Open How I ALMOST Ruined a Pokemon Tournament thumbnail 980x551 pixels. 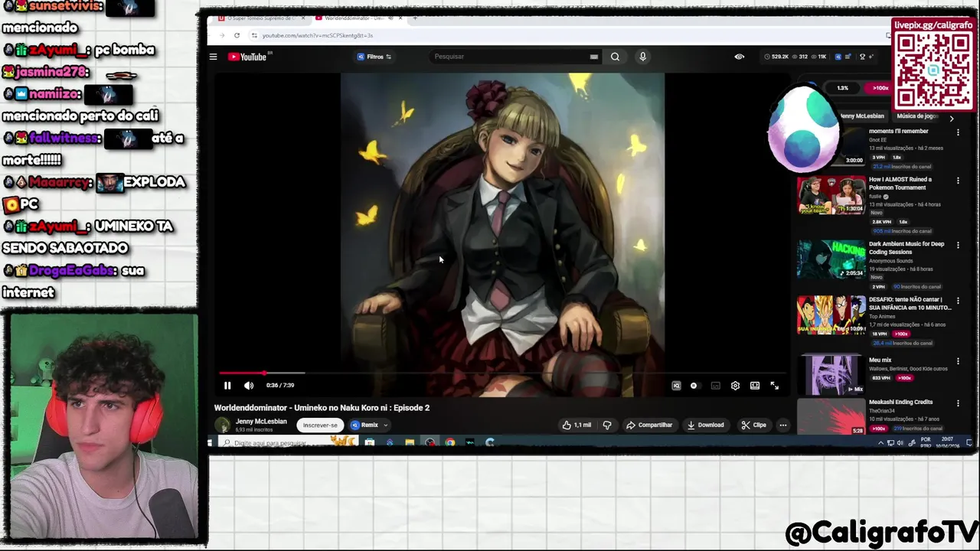(x=831, y=196)
